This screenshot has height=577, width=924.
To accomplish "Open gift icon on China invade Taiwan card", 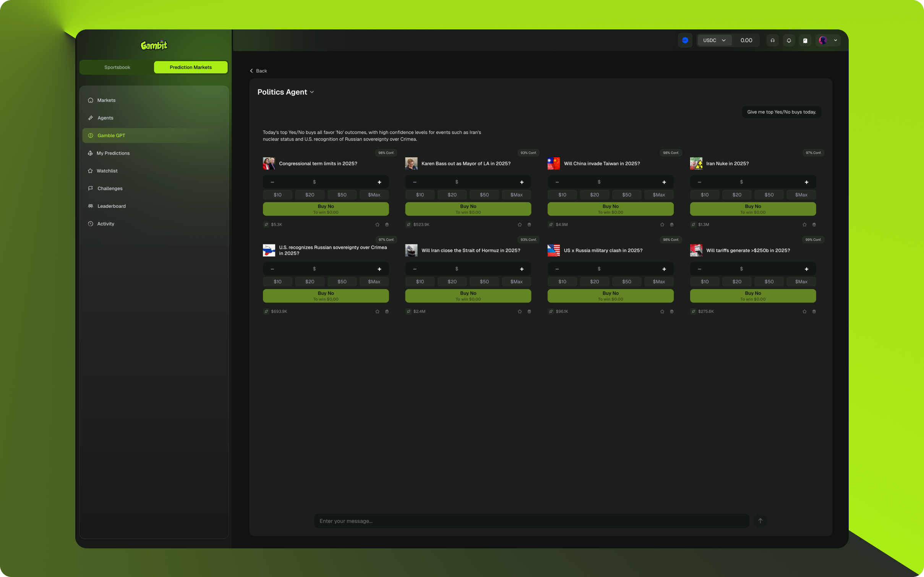I will click(672, 225).
